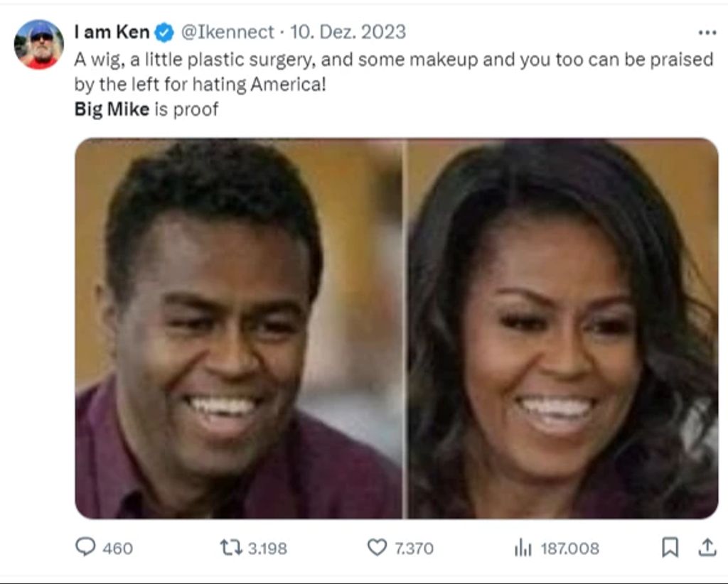Click the 3.198 repost count
The width and height of the screenshot is (728, 584).
click(x=267, y=548)
